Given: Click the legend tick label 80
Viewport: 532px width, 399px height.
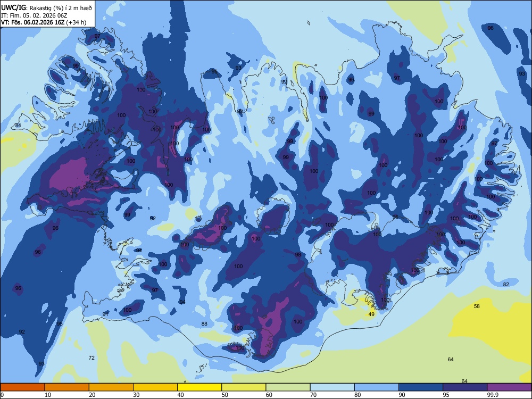Looking at the screenshot, I should [x=358, y=395].
